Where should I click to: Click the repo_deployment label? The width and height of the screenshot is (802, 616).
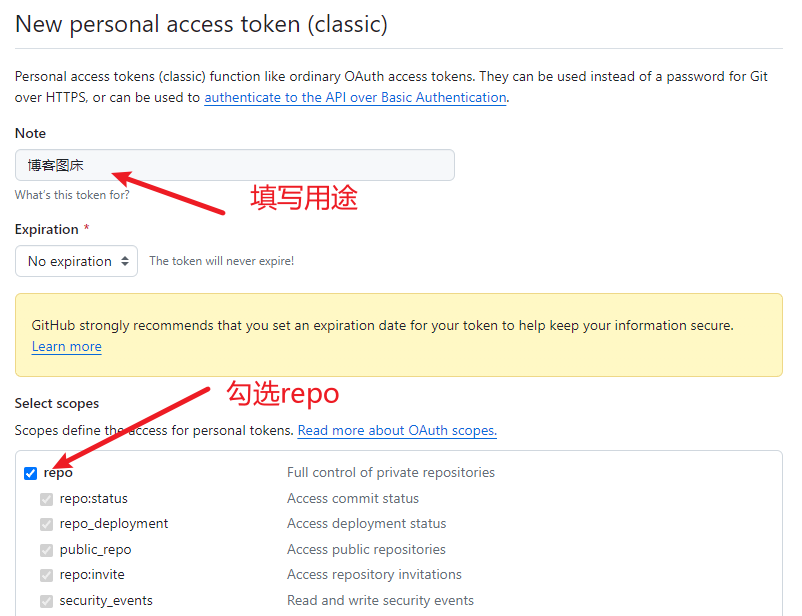tap(114, 524)
